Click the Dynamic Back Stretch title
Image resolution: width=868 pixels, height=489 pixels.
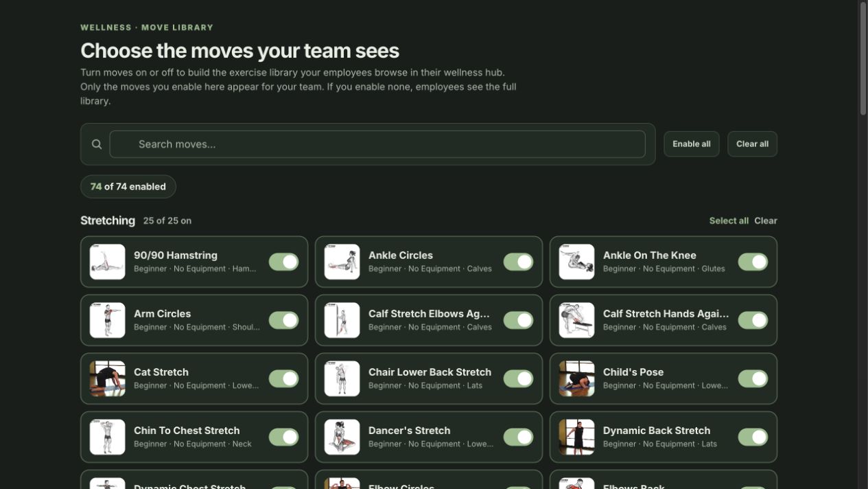tap(657, 431)
